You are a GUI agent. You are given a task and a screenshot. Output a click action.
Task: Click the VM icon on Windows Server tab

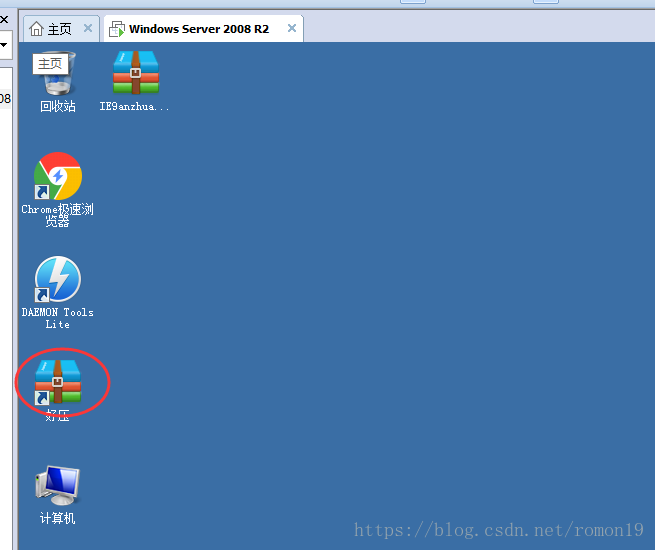(x=117, y=29)
